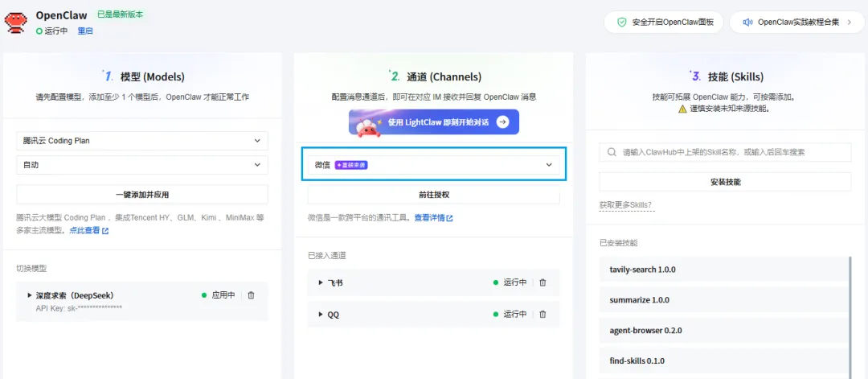Screen dimensions: 868x379
Task: Open the 查看详情 link
Action: pyautogui.click(x=429, y=218)
